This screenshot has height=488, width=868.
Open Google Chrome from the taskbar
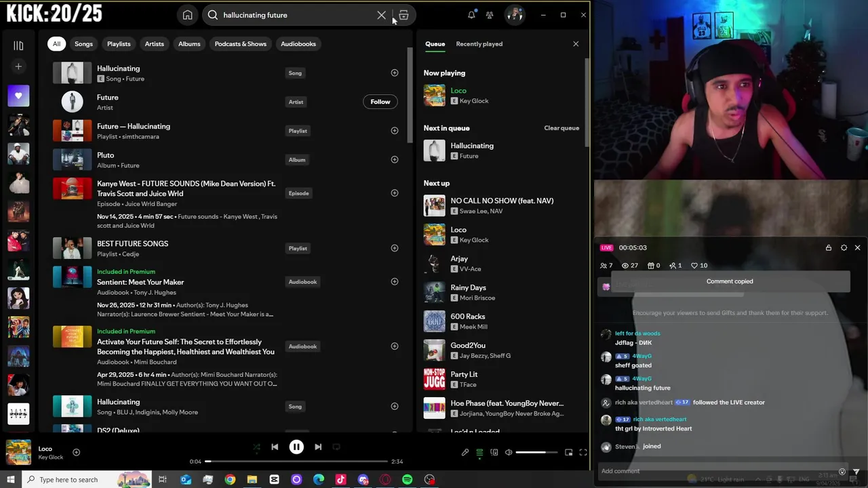tap(230, 479)
